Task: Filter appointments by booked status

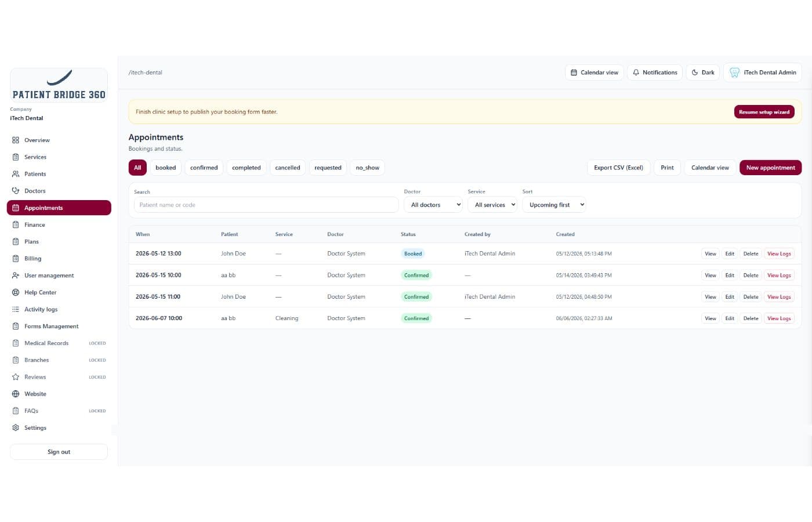Action: click(x=165, y=168)
